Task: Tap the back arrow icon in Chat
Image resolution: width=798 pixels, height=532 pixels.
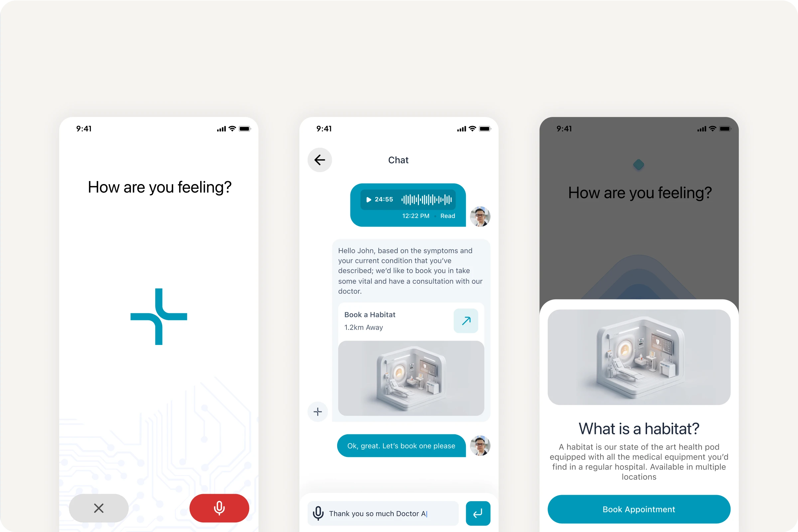Action: point(319,160)
